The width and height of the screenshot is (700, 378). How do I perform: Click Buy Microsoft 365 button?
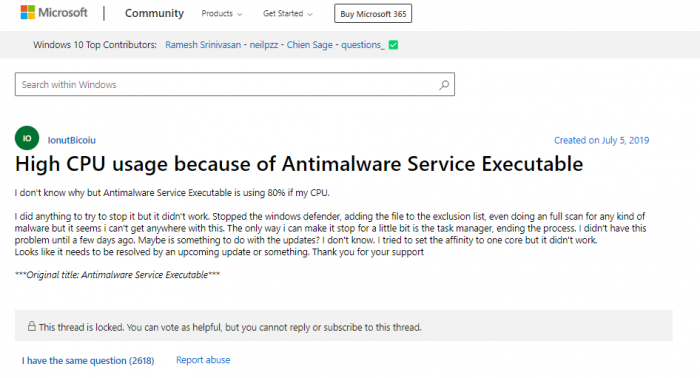point(373,14)
